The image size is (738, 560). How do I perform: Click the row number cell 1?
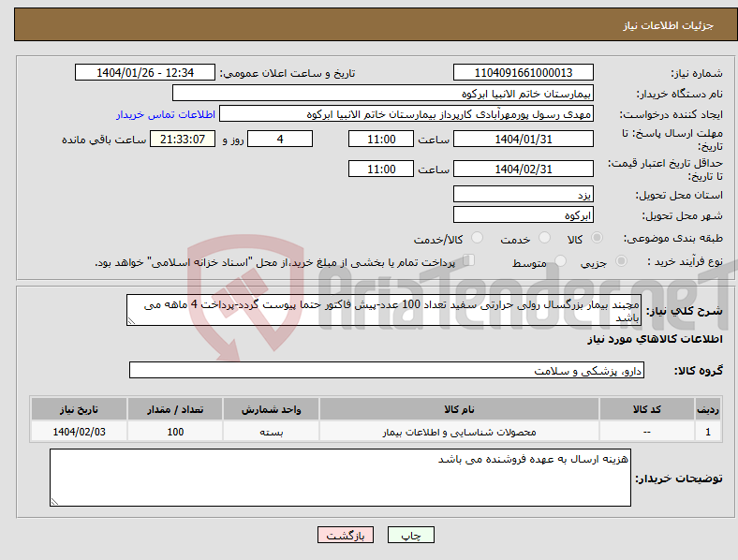pos(708,432)
